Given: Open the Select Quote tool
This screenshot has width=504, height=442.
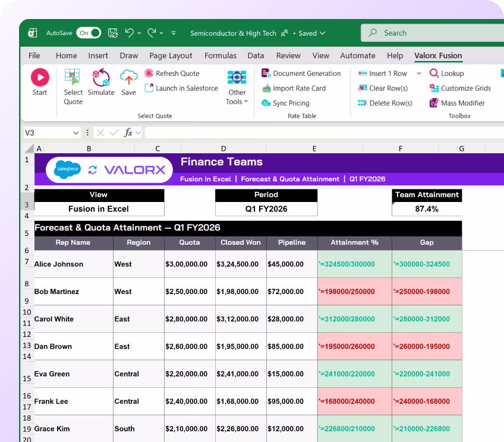Looking at the screenshot, I should [73, 87].
